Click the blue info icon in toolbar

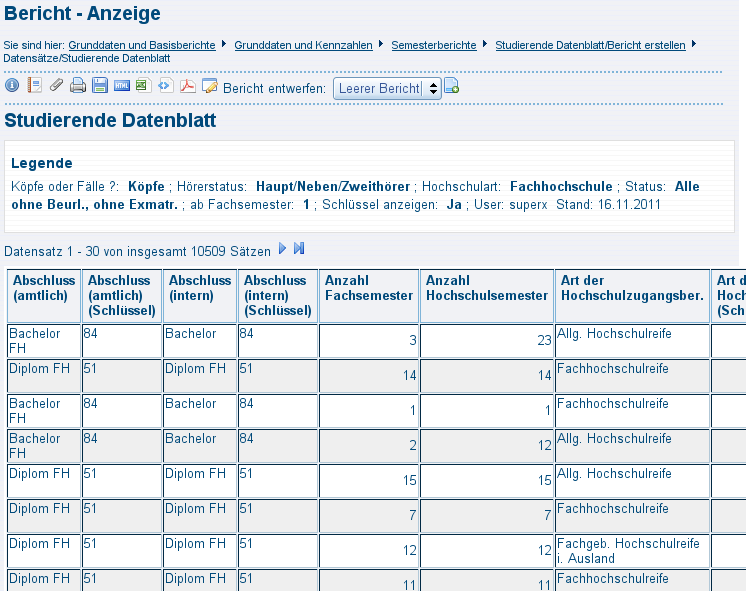click(x=12, y=86)
